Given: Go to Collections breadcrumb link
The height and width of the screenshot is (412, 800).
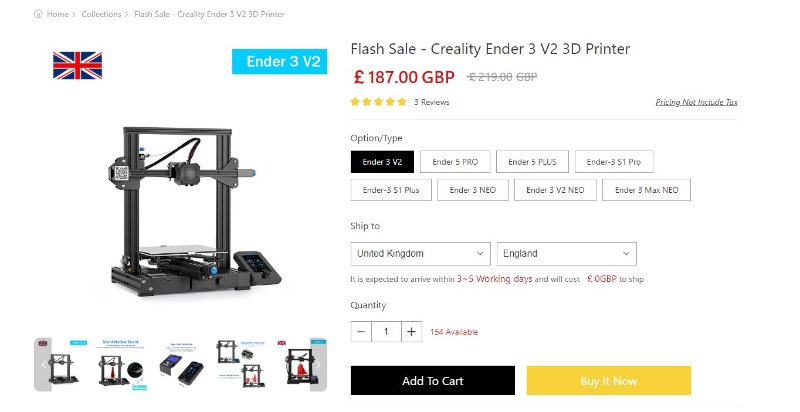Looking at the screenshot, I should [x=101, y=14].
